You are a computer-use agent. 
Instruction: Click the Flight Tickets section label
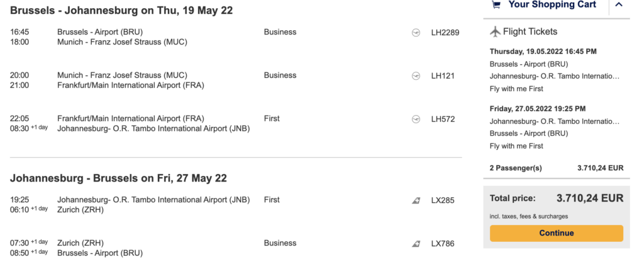[x=531, y=32]
